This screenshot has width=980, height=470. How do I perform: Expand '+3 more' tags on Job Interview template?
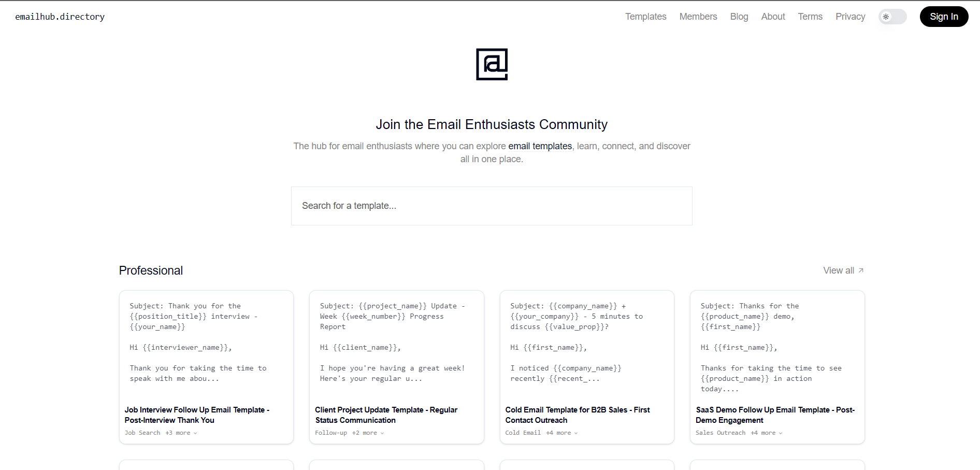coord(181,433)
